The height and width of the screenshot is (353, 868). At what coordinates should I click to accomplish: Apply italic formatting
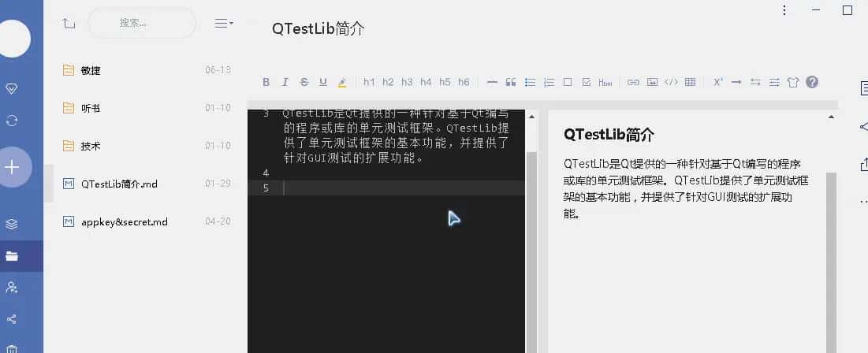[285, 83]
